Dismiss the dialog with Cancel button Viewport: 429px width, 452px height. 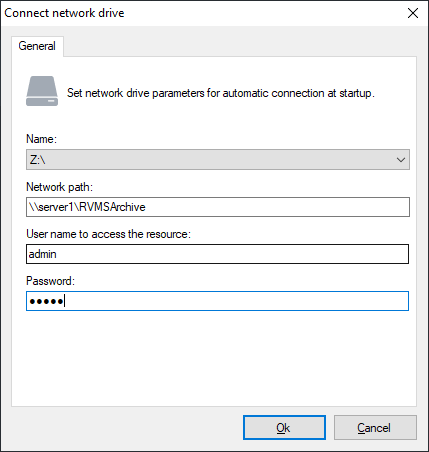click(x=375, y=428)
